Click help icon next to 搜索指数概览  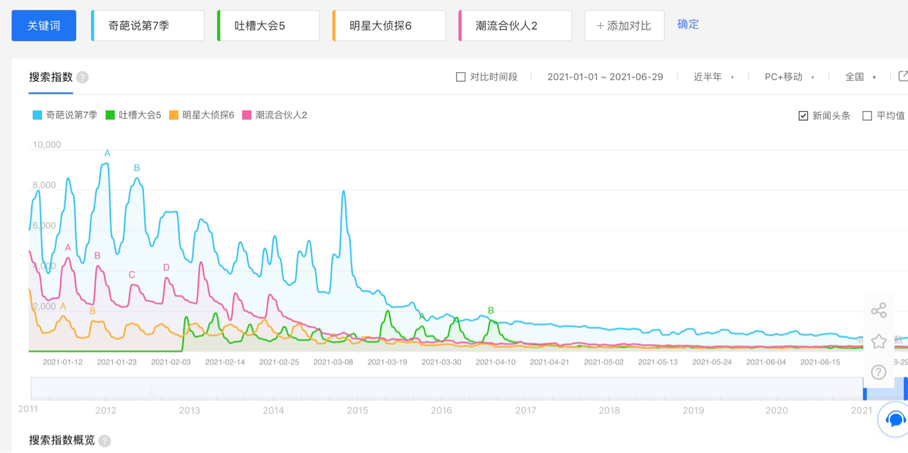coord(105,440)
